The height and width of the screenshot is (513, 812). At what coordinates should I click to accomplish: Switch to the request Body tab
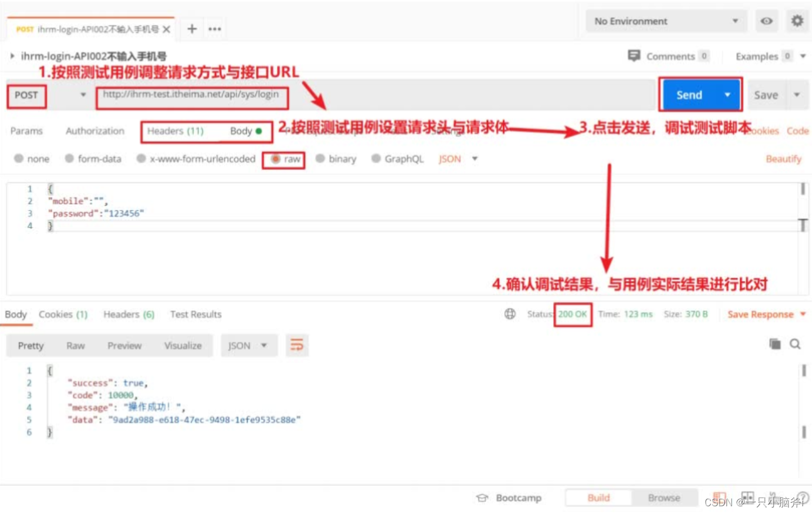point(246,131)
